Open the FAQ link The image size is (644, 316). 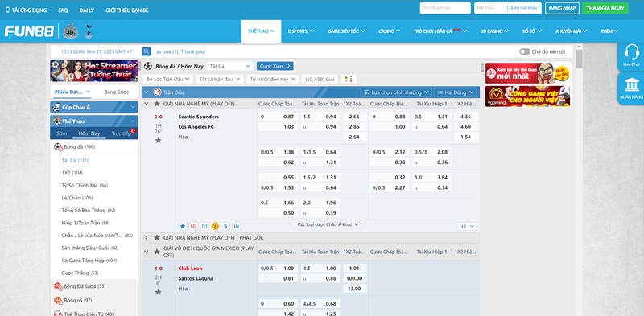click(63, 10)
